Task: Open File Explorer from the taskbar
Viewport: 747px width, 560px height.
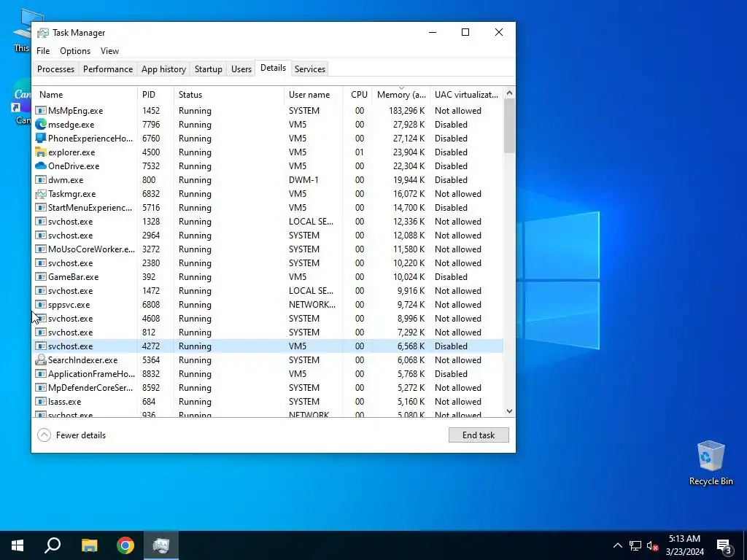Action: point(89,545)
